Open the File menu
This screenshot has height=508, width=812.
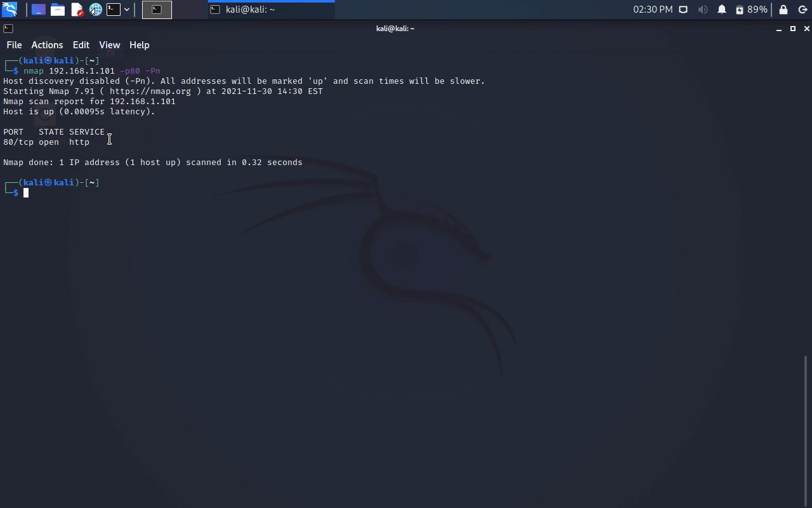pyautogui.click(x=14, y=45)
